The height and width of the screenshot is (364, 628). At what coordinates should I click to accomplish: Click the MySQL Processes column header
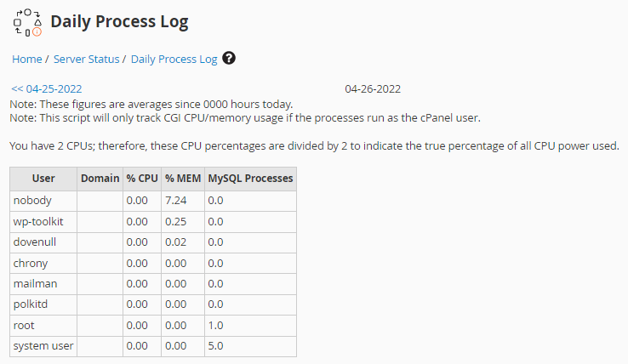tap(250, 179)
